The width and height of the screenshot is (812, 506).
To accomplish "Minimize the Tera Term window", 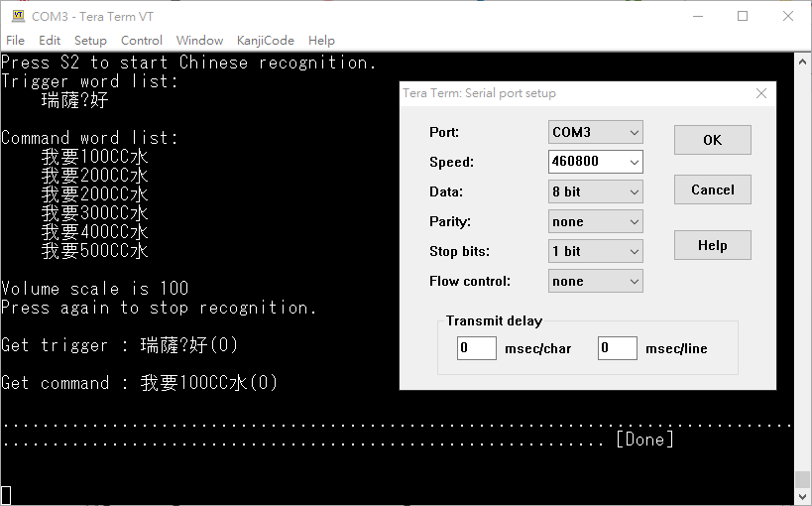I will pyautogui.click(x=698, y=16).
